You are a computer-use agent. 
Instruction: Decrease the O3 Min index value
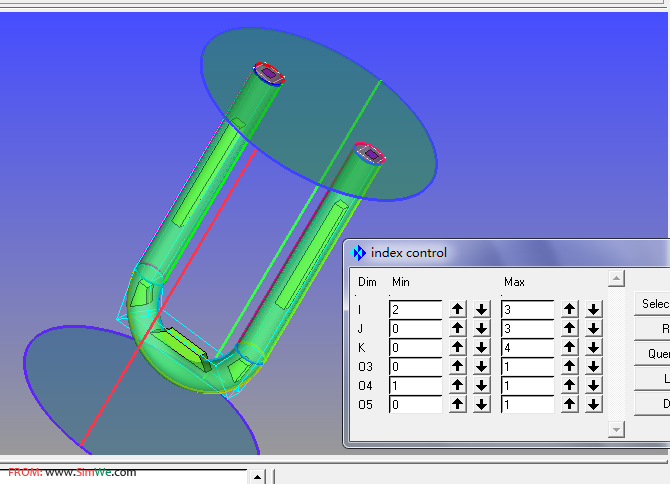482,366
